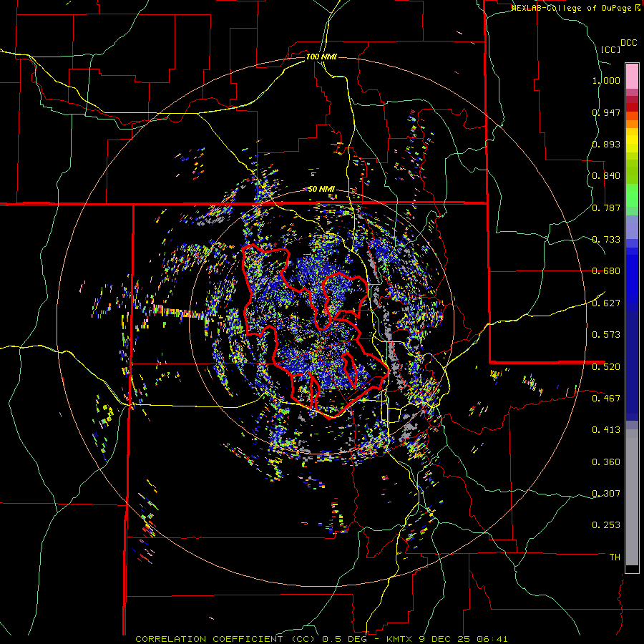
Task: Click the 0.627 legend value
Action: point(606,303)
